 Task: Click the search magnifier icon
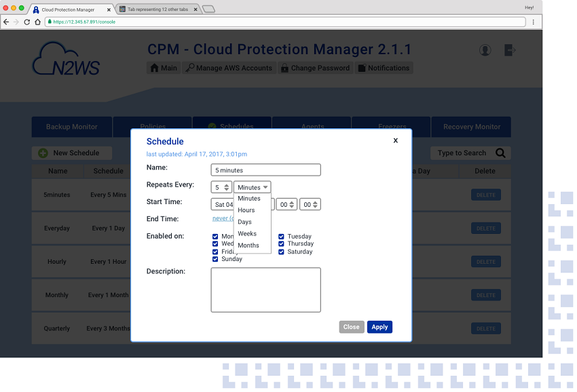500,153
